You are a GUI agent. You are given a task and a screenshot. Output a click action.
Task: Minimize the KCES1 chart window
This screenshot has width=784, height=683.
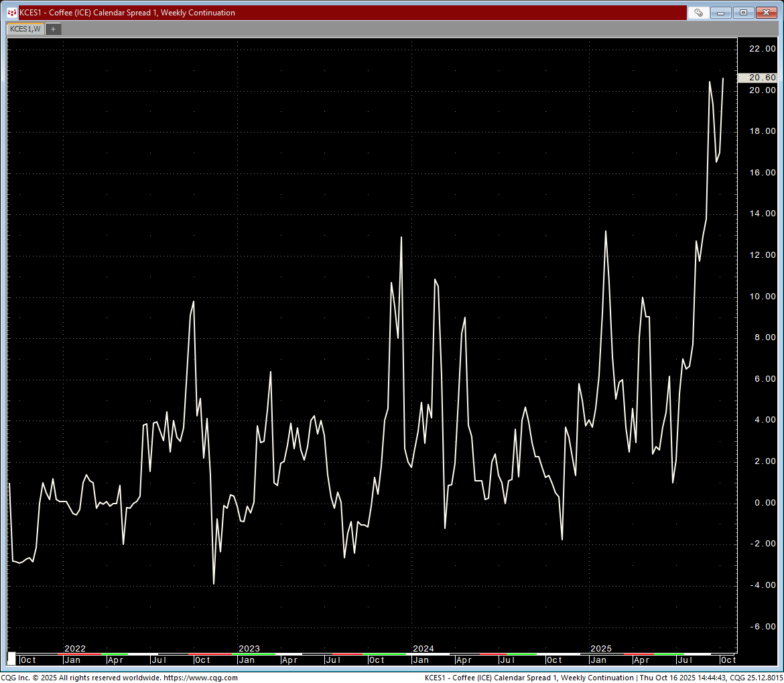click(721, 12)
